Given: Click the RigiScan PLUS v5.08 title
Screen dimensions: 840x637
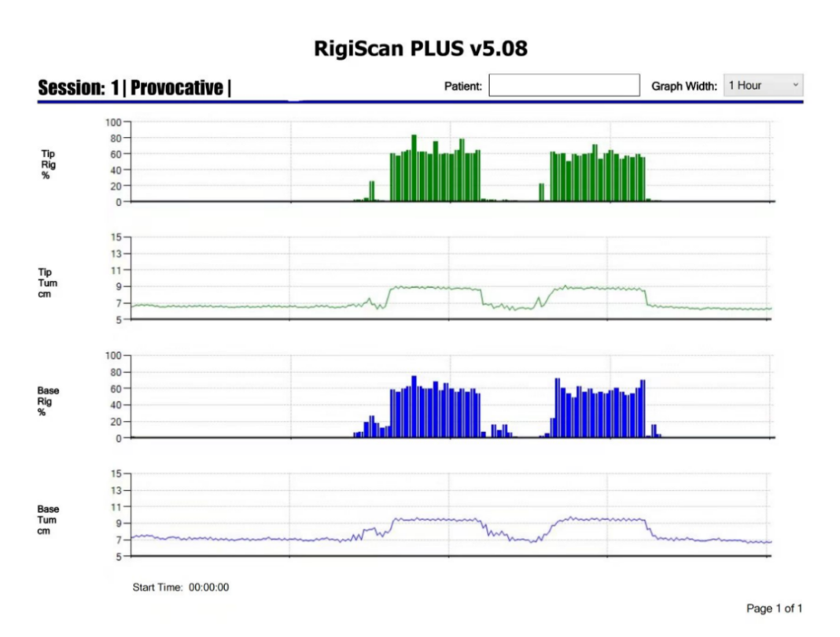Looking at the screenshot, I should point(421,48).
